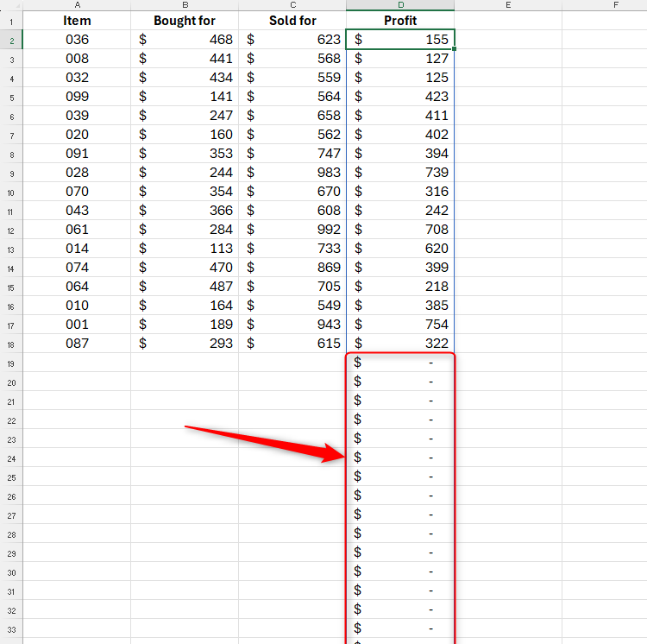Select column F header
This screenshot has height=644, width=647.
(x=616, y=5)
